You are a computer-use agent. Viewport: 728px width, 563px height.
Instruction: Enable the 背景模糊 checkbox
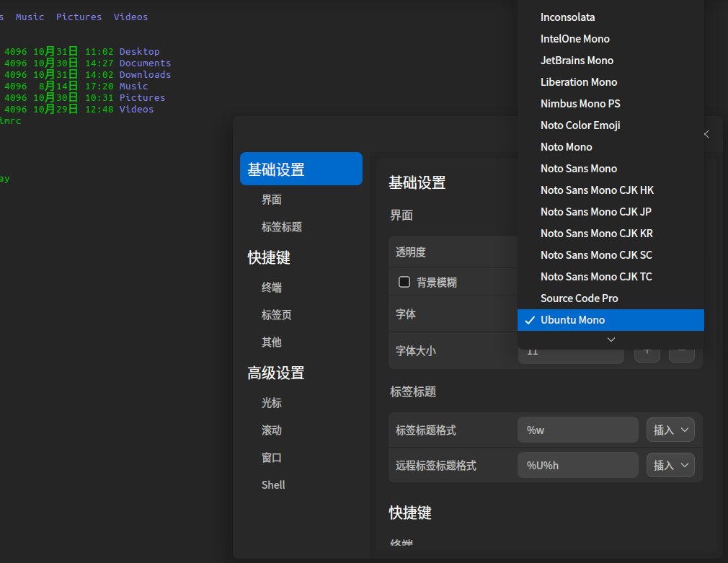[x=404, y=282]
